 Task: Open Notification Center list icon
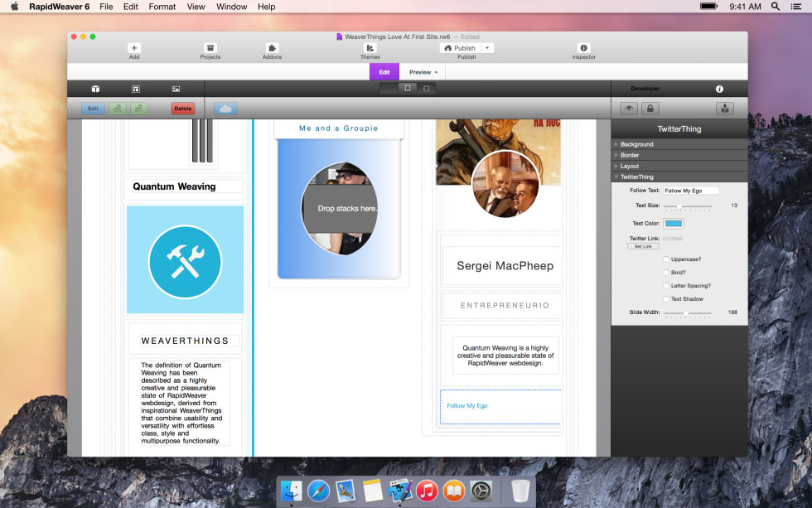click(796, 6)
